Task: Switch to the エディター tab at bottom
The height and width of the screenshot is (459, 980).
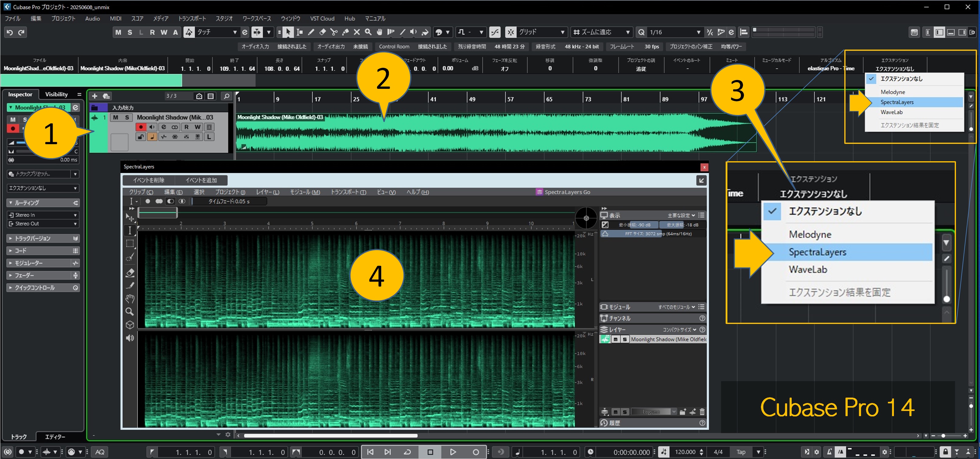Action: [x=55, y=437]
